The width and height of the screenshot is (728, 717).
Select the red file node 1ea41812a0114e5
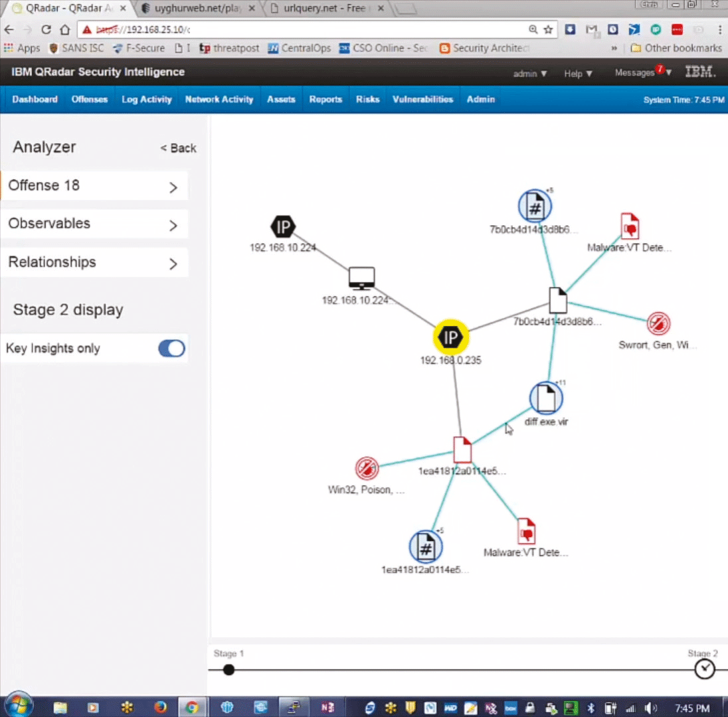coord(462,449)
